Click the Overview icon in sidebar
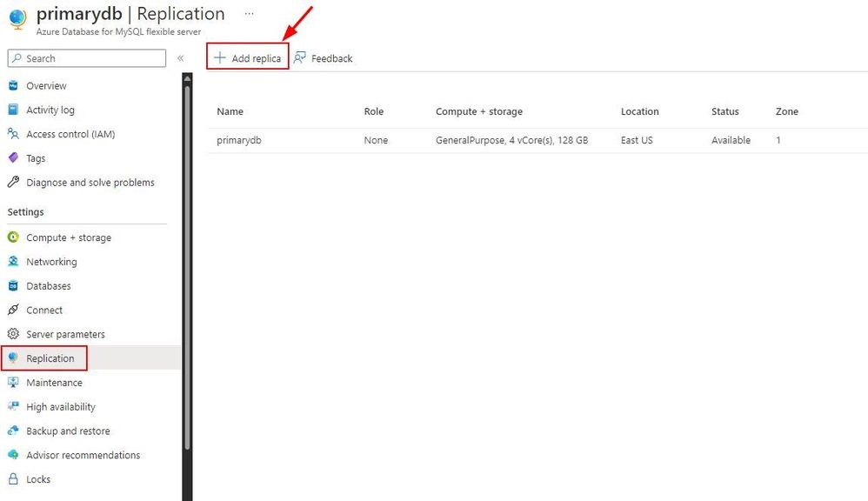868x501 pixels. tap(13, 85)
